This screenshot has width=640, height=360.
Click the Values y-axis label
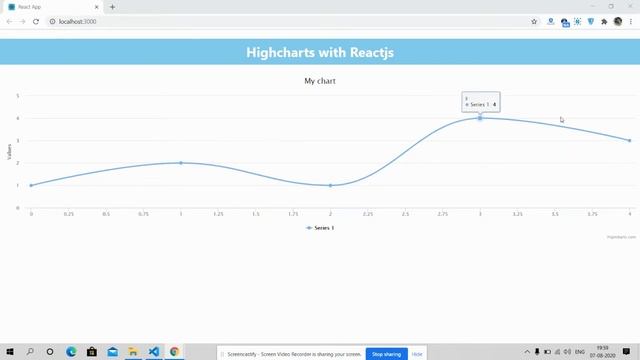coord(9,152)
